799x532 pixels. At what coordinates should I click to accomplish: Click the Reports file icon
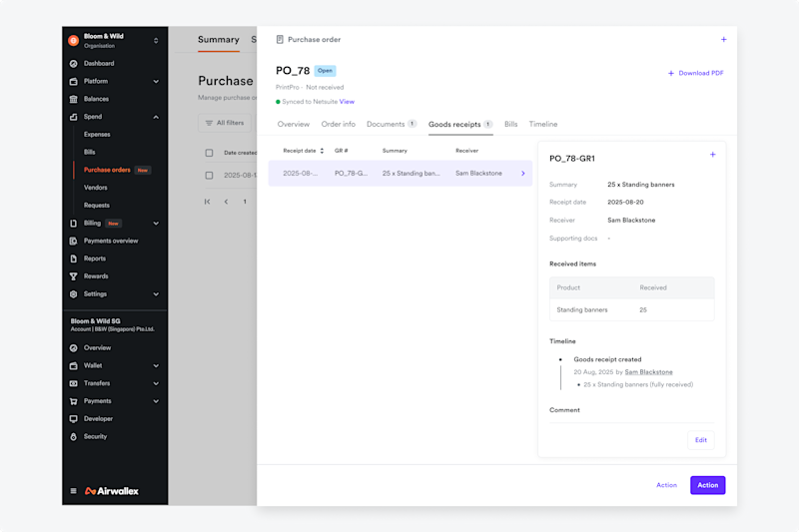coord(73,259)
